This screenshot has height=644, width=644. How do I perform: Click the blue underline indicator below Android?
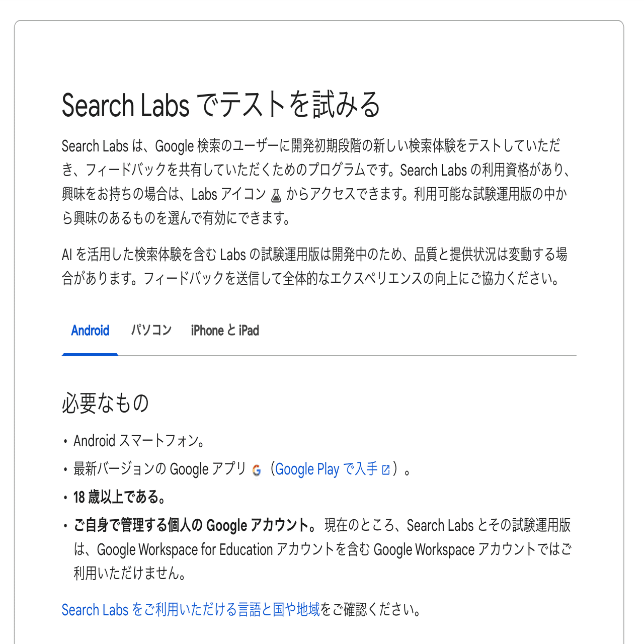click(x=90, y=354)
